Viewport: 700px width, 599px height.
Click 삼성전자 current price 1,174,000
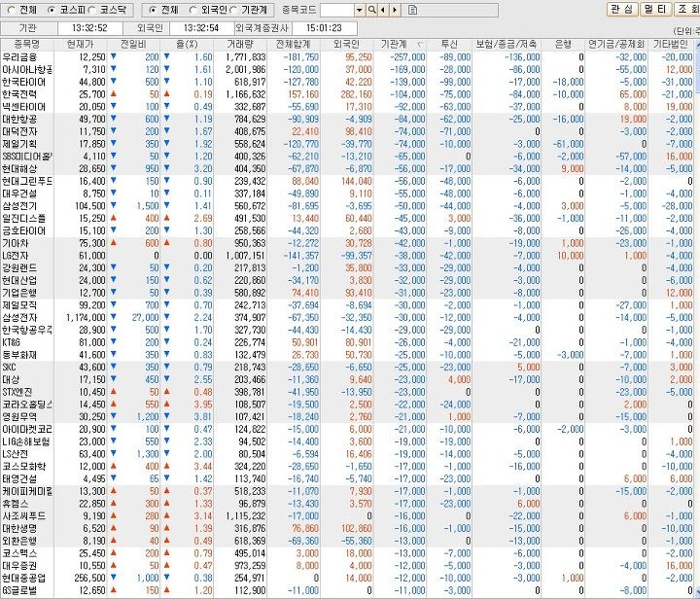click(87, 318)
